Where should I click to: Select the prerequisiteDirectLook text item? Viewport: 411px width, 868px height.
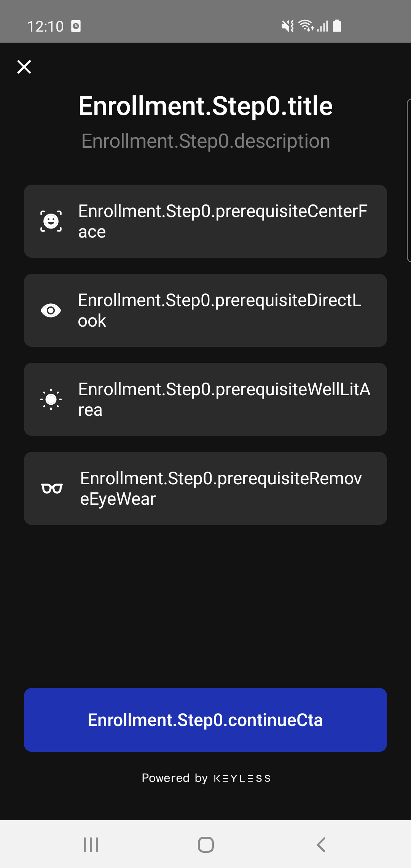tap(220, 310)
